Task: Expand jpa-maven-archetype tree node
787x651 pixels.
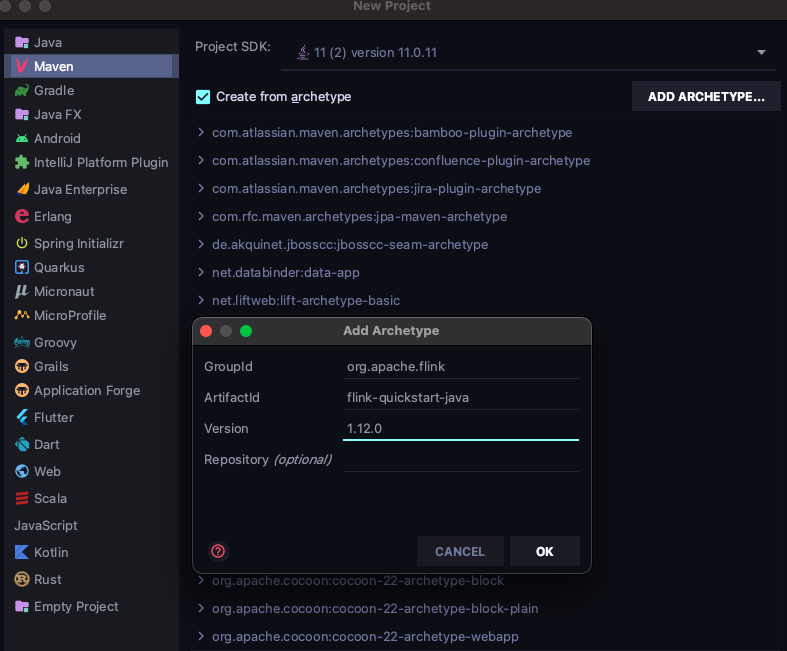Action: 201,217
